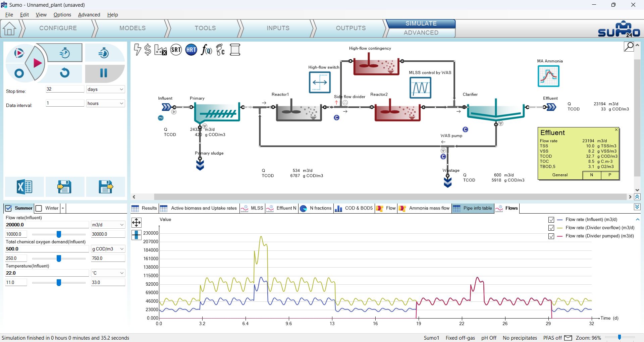Select the MA Ammonia block
This screenshot has height=342, width=644.
548,76
